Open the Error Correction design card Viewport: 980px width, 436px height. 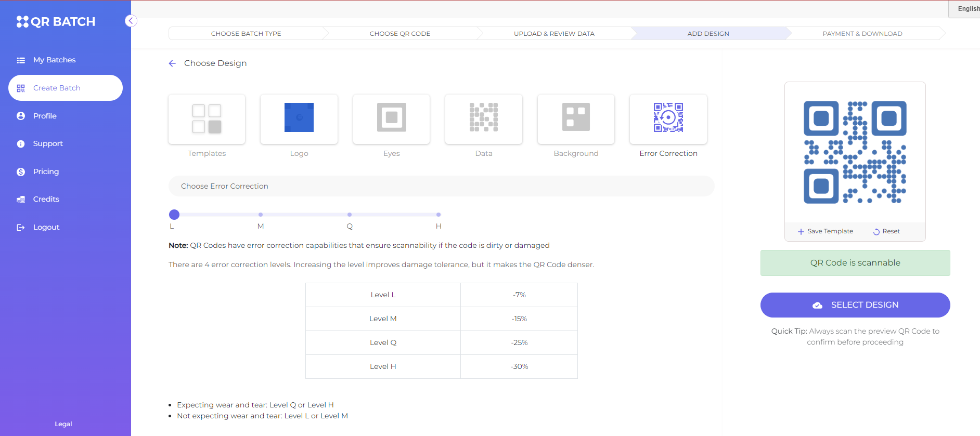pos(668,119)
